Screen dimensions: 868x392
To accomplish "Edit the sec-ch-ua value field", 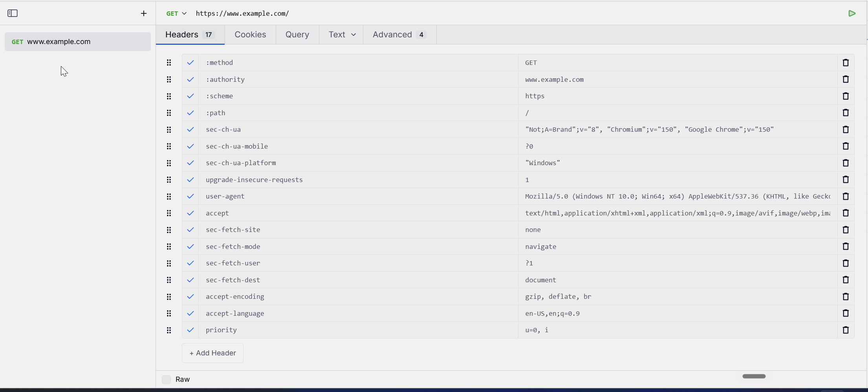I will (x=678, y=129).
